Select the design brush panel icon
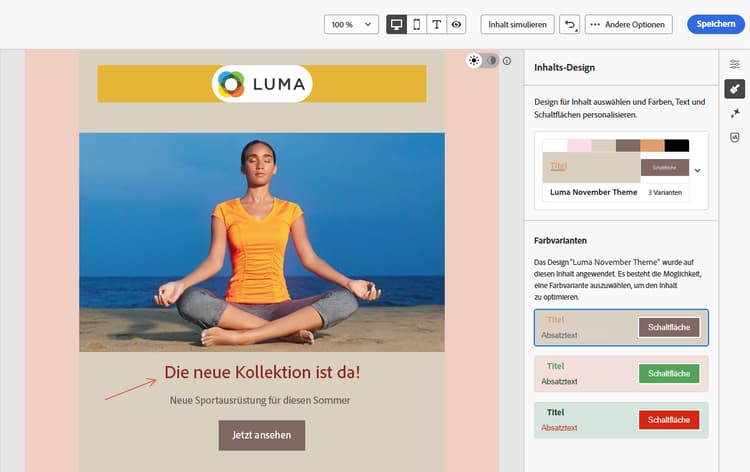Screen dimensions: 750x472 click(x=734, y=89)
